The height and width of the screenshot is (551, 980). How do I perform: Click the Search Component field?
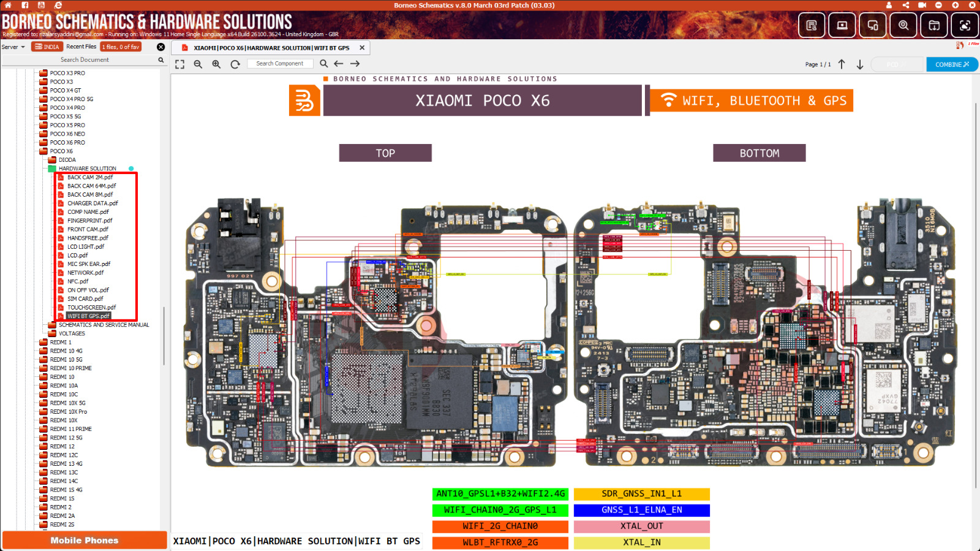click(x=280, y=64)
